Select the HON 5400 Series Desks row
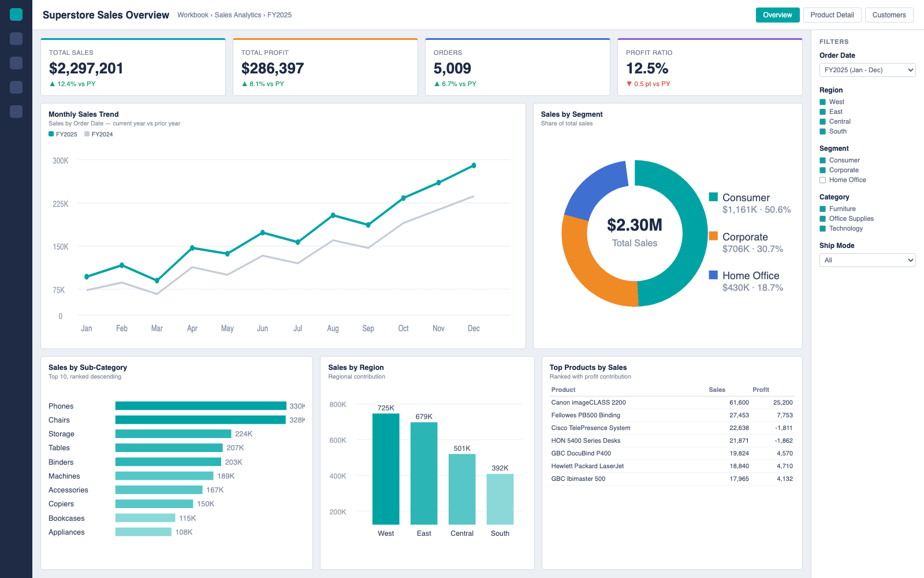Image resolution: width=924 pixels, height=578 pixels. [672, 440]
